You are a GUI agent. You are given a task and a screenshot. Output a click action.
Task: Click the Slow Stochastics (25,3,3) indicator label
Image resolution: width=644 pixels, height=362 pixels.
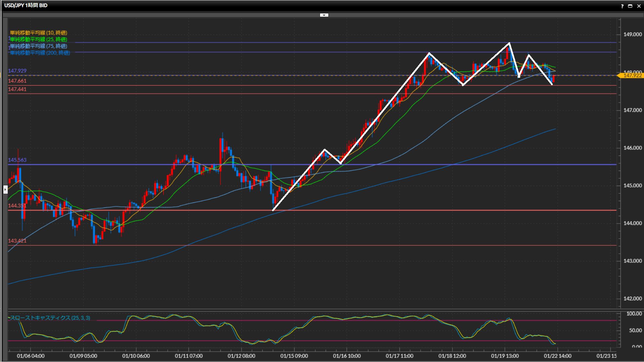point(50,318)
